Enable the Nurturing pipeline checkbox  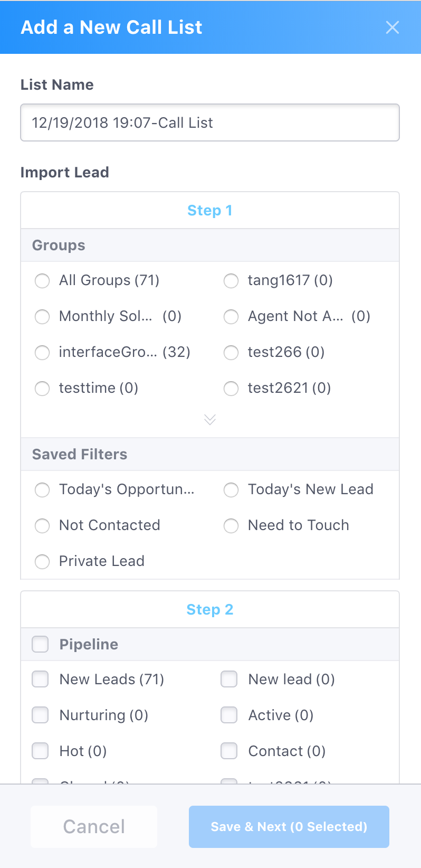40,715
